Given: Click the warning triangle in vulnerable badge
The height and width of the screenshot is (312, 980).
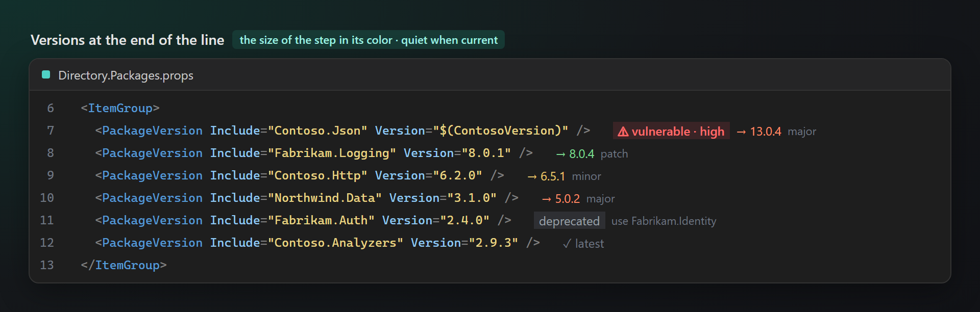Looking at the screenshot, I should (x=623, y=132).
